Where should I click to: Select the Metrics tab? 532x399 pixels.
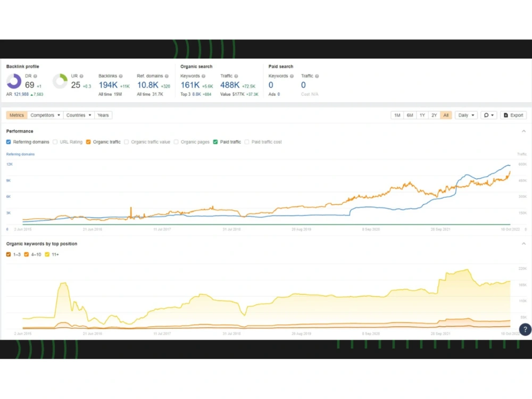[x=16, y=115]
